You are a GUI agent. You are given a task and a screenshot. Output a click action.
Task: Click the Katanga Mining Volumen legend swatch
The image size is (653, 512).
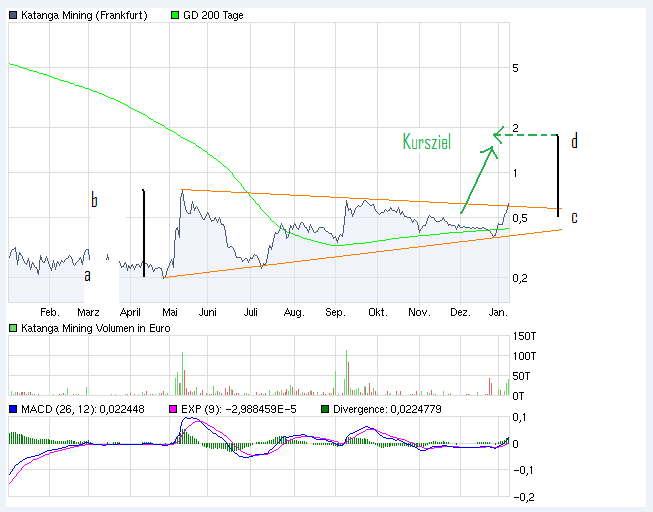click(x=13, y=328)
